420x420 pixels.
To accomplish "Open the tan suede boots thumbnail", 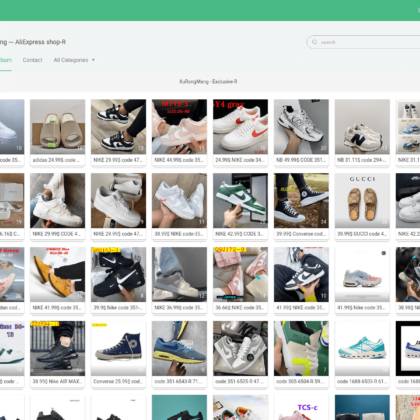I will pyautogui.click(x=57, y=274).
